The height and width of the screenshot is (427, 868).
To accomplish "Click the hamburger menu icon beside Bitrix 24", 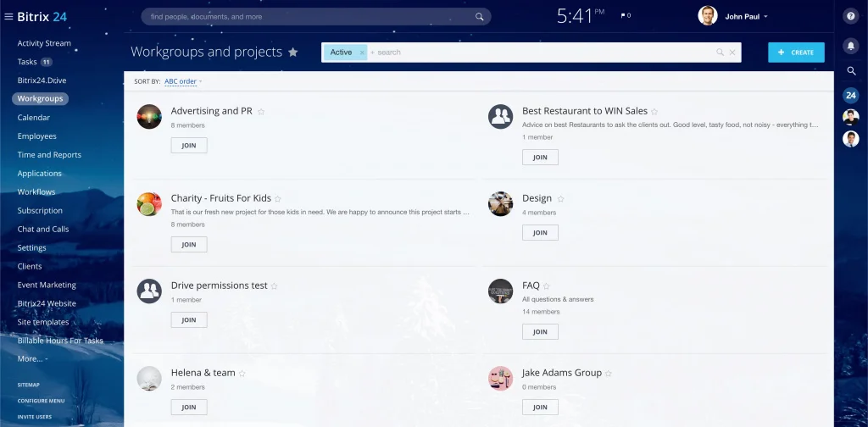I will pyautogui.click(x=8, y=17).
